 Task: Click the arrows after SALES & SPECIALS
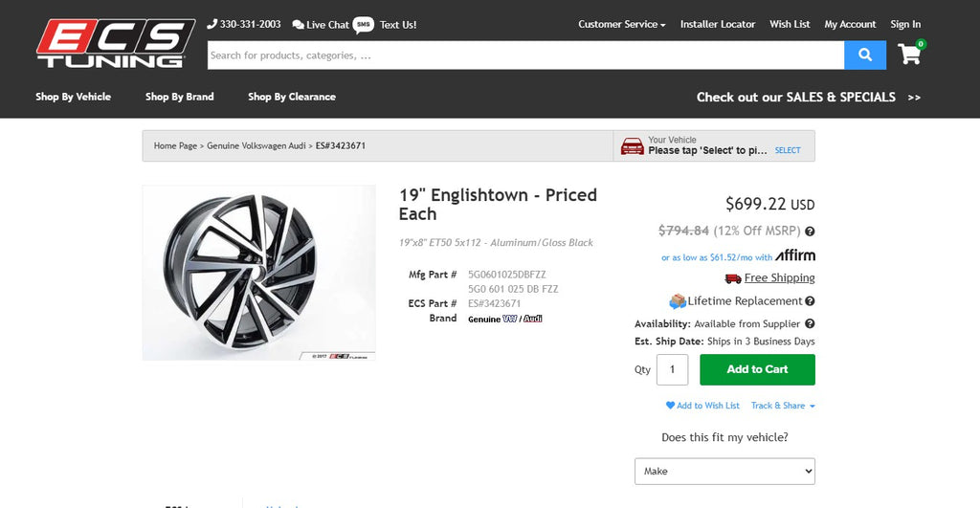click(x=914, y=98)
